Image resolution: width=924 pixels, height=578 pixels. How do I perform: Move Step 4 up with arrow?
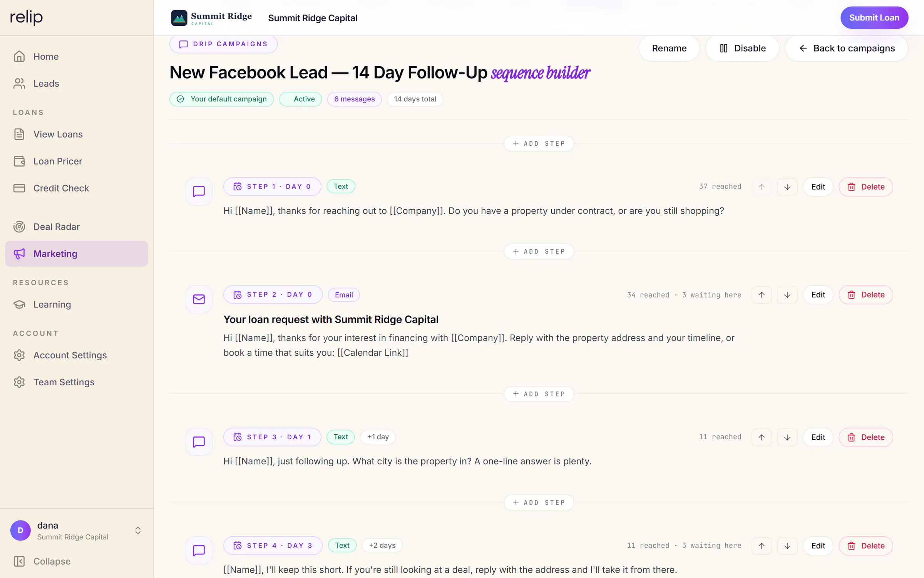(761, 546)
